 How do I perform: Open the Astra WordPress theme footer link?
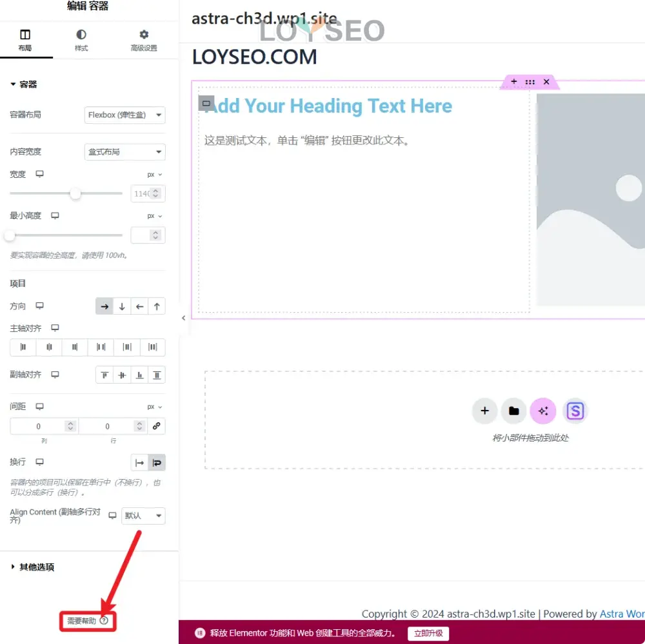622,614
